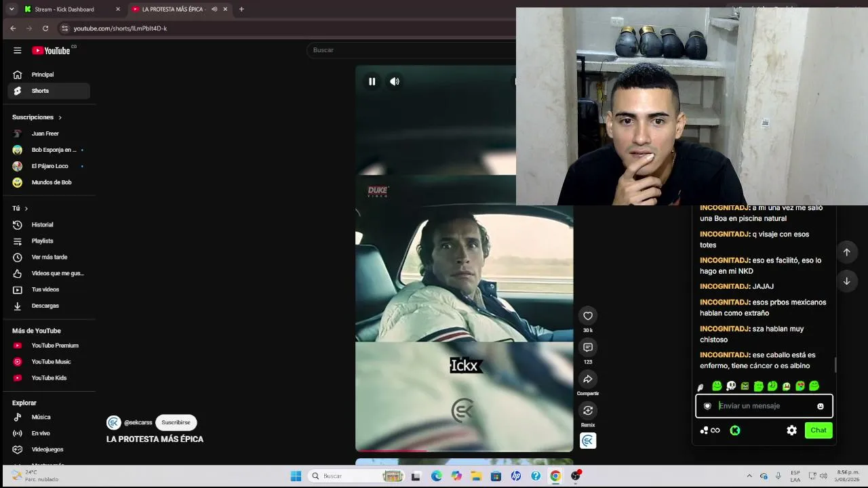
Task: Switch to Stream - Kick Dashboard tab
Action: pos(72,9)
